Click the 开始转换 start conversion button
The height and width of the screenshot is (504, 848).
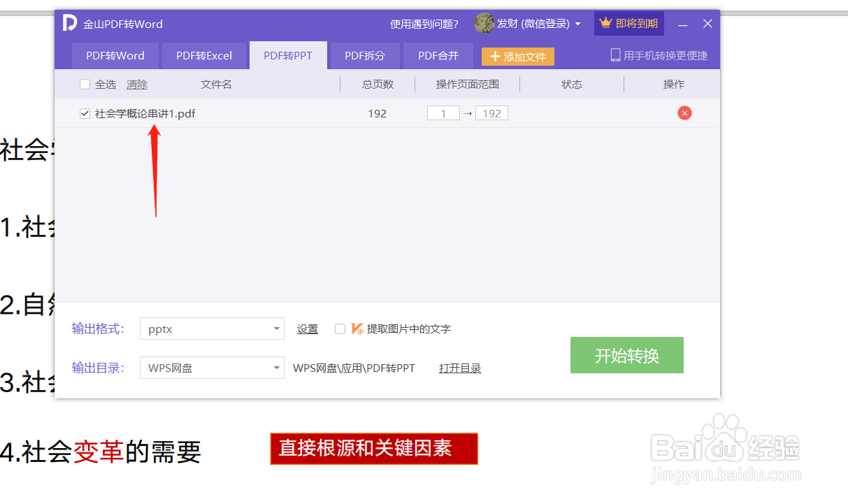pyautogui.click(x=627, y=355)
